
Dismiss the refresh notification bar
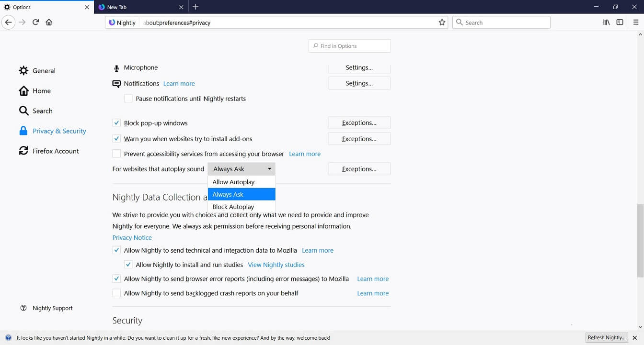click(635, 338)
